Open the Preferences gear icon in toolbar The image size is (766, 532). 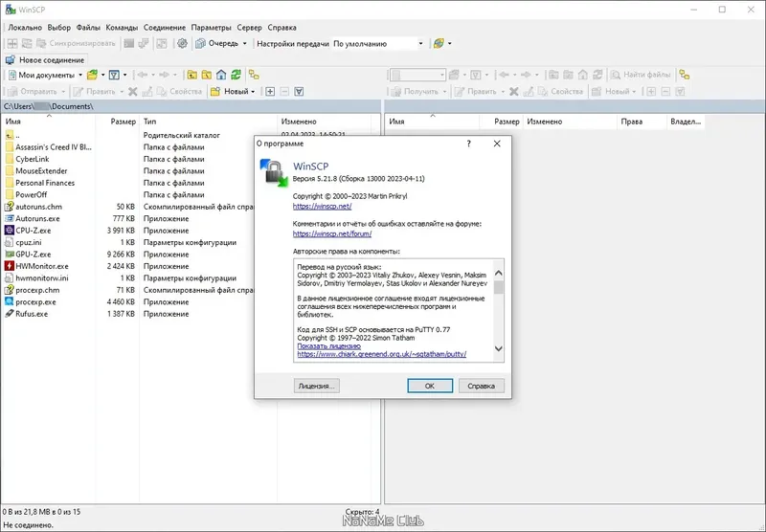[182, 43]
